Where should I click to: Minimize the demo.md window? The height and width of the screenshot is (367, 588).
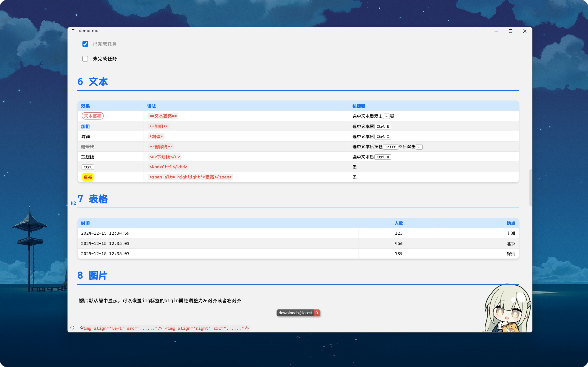(x=496, y=31)
